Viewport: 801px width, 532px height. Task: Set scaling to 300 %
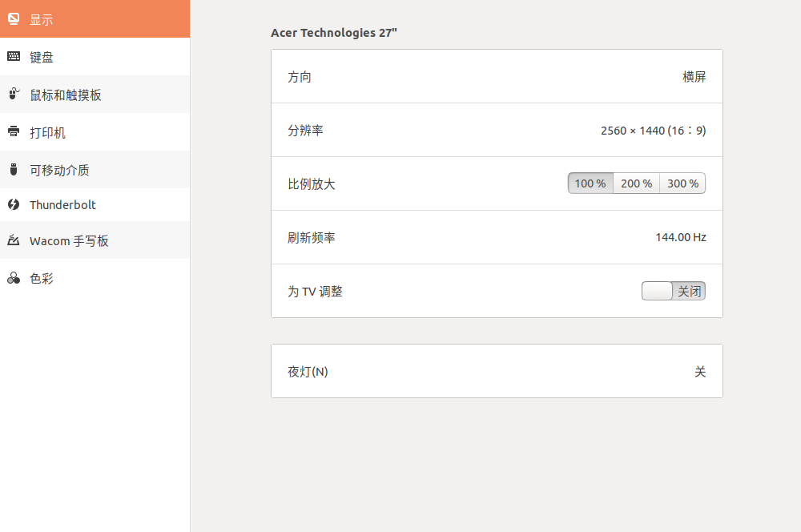683,183
